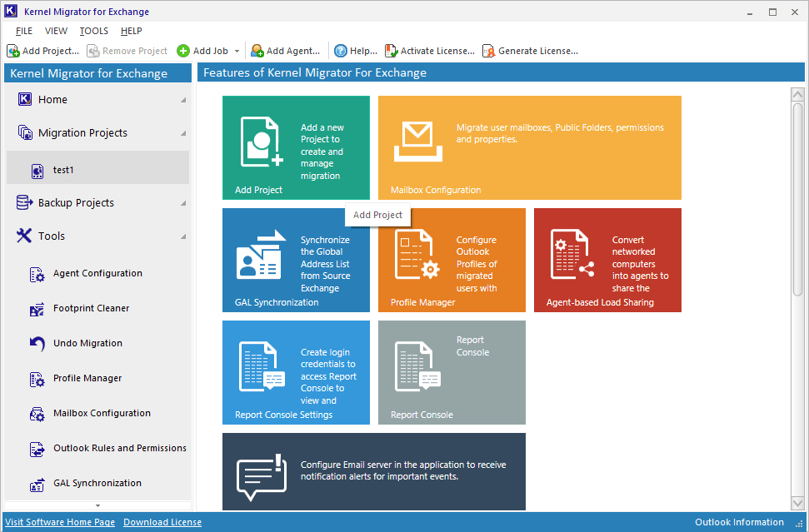Open the orange Profile Manager tile

pos(452,260)
